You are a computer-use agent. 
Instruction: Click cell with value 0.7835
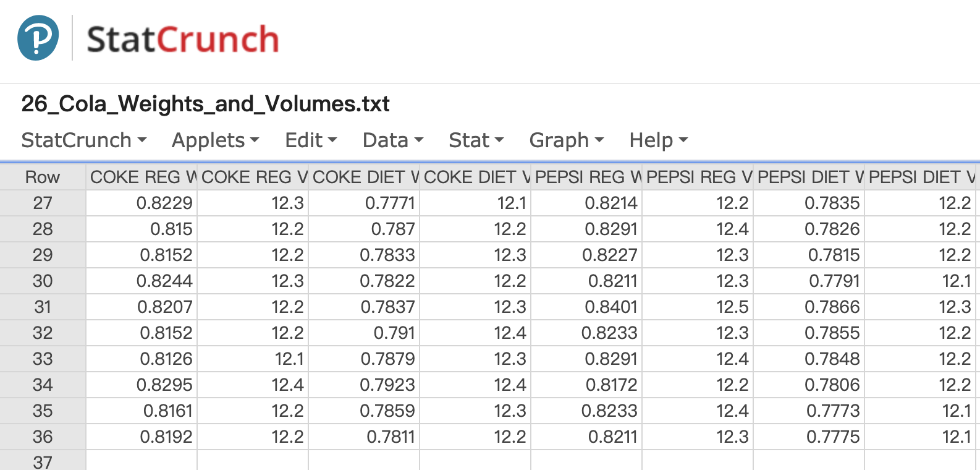point(809,203)
